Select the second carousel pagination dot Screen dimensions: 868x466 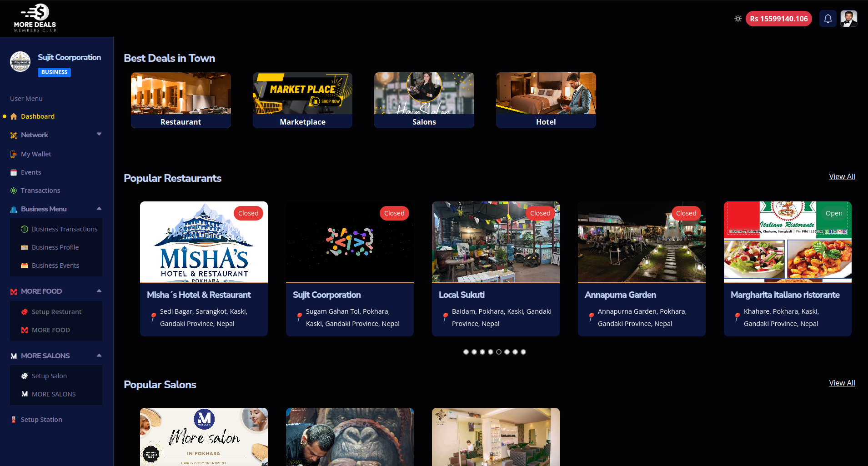[474, 352]
